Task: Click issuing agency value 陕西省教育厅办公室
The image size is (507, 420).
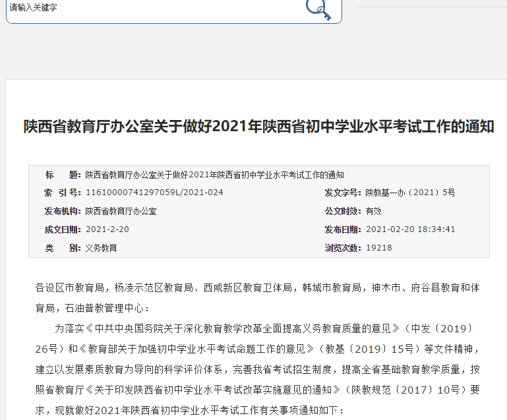Action: click(x=121, y=211)
